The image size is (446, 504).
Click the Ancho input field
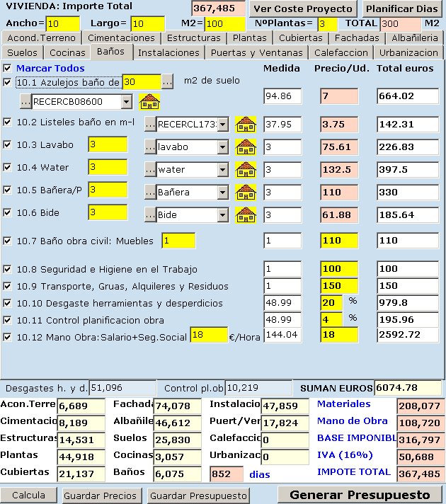[63, 23]
